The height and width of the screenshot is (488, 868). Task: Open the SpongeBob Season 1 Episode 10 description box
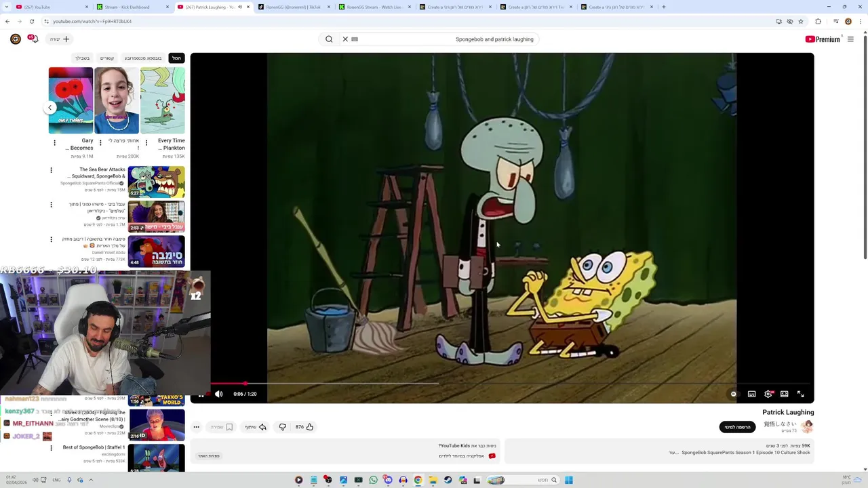(659, 450)
